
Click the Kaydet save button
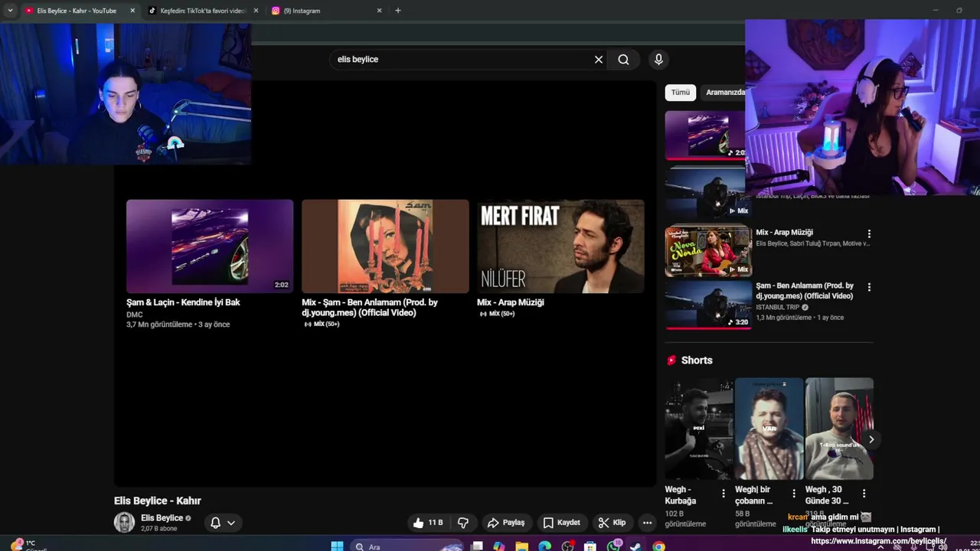click(x=561, y=523)
